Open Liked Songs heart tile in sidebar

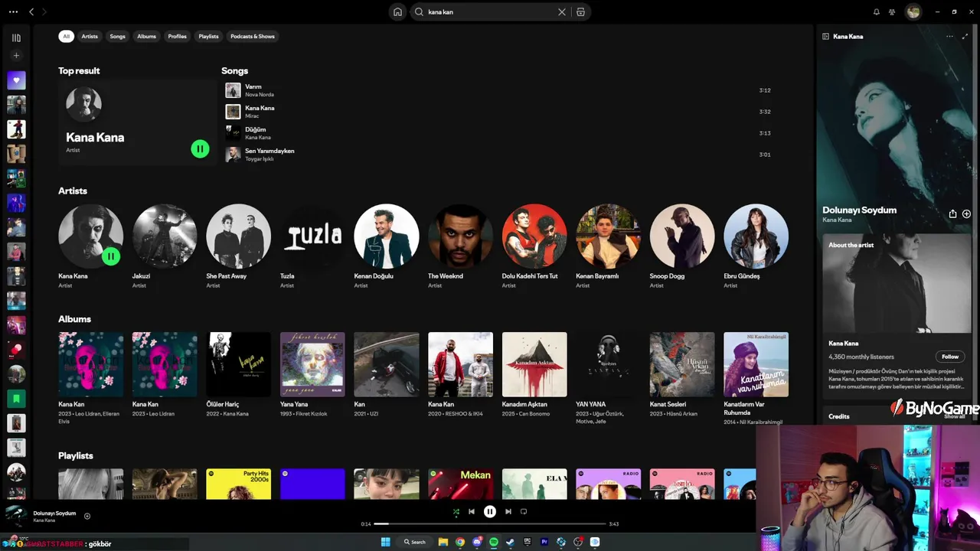point(16,80)
